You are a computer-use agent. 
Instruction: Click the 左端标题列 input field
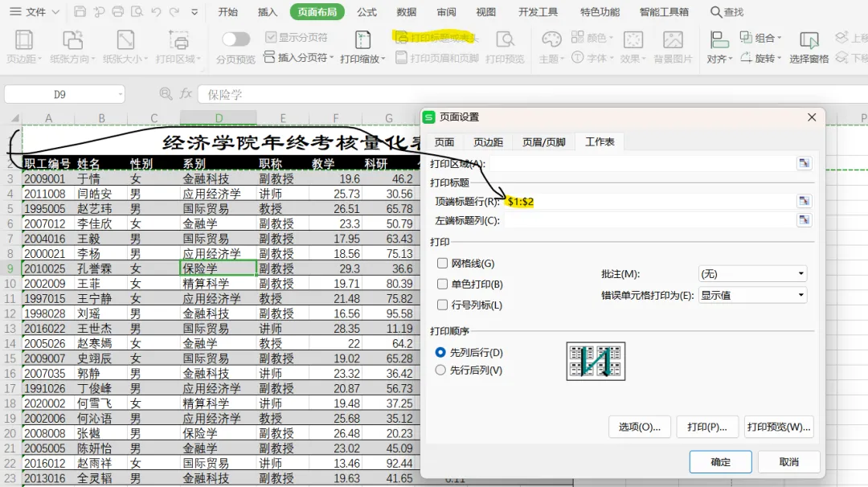[649, 220]
